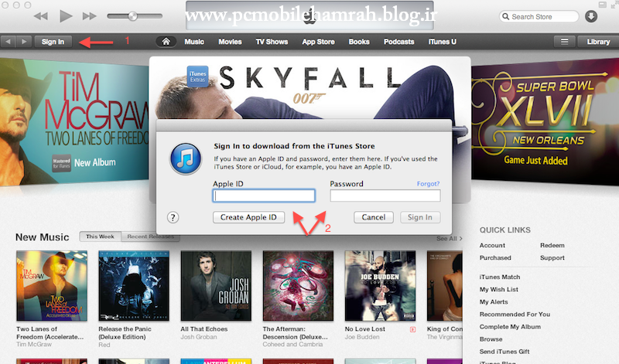
Task: Open Complete My Album link
Action: (510, 327)
